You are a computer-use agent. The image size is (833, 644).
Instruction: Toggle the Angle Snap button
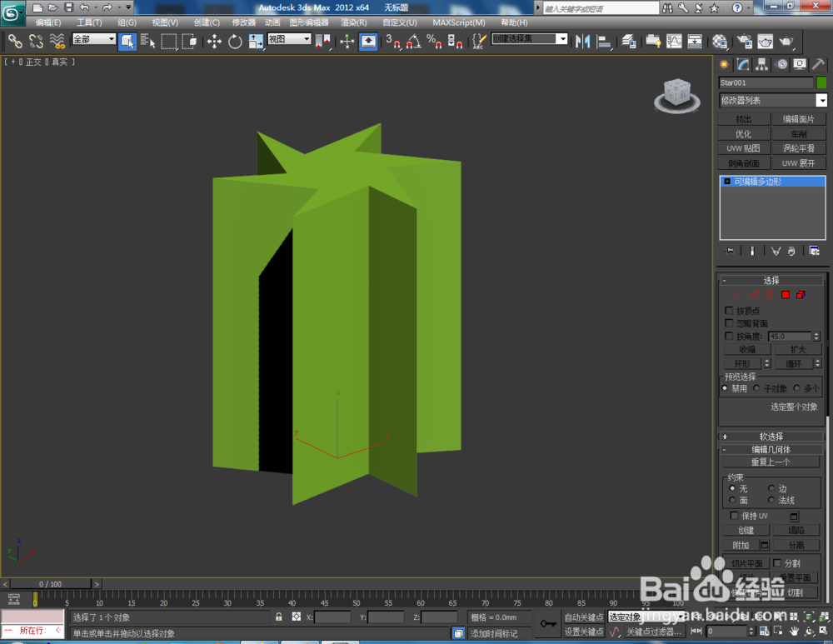point(413,41)
